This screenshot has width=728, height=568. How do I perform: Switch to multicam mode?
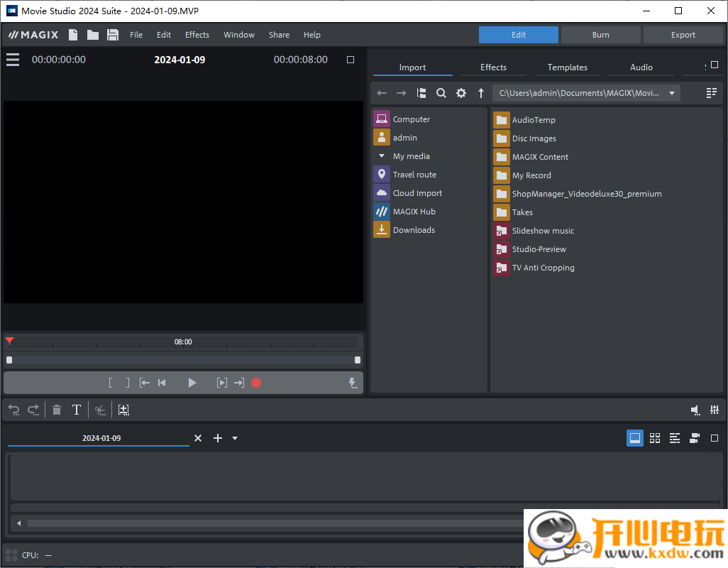click(695, 438)
